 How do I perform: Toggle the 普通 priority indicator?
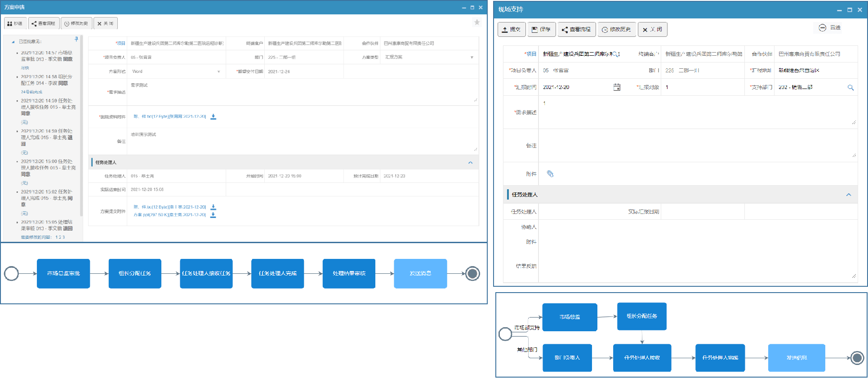pos(822,28)
